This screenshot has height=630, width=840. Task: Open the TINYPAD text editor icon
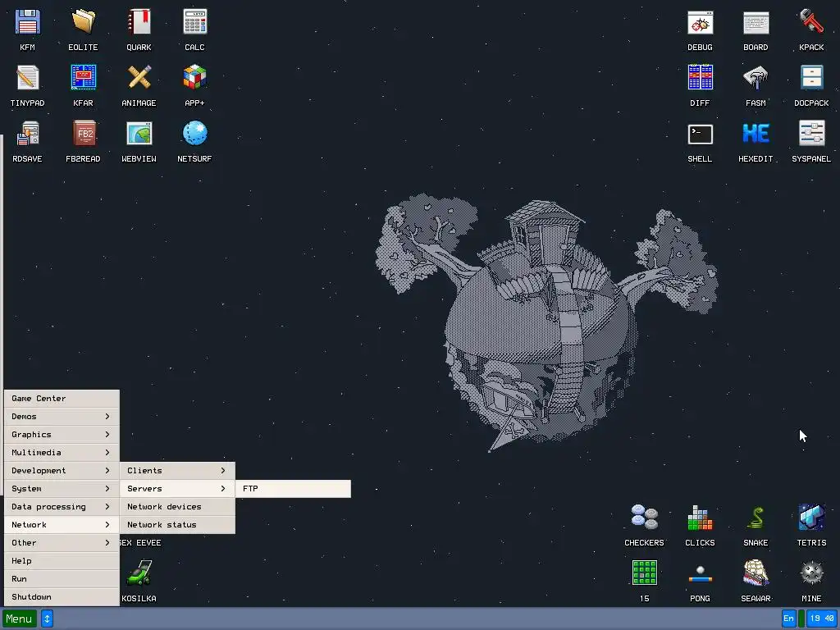tap(27, 78)
